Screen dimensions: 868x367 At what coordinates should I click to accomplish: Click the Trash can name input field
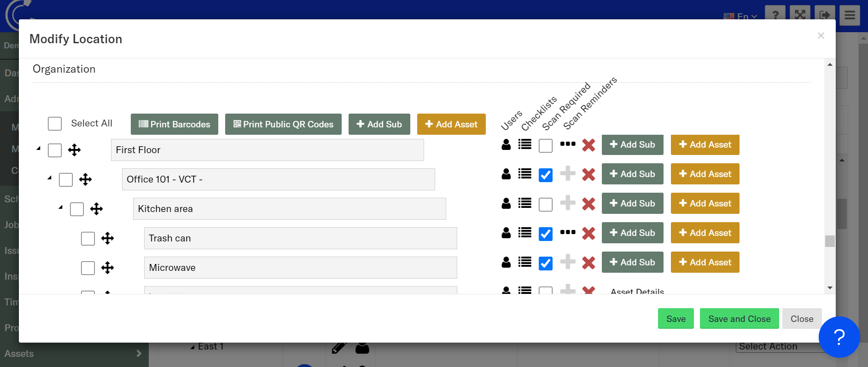point(300,238)
